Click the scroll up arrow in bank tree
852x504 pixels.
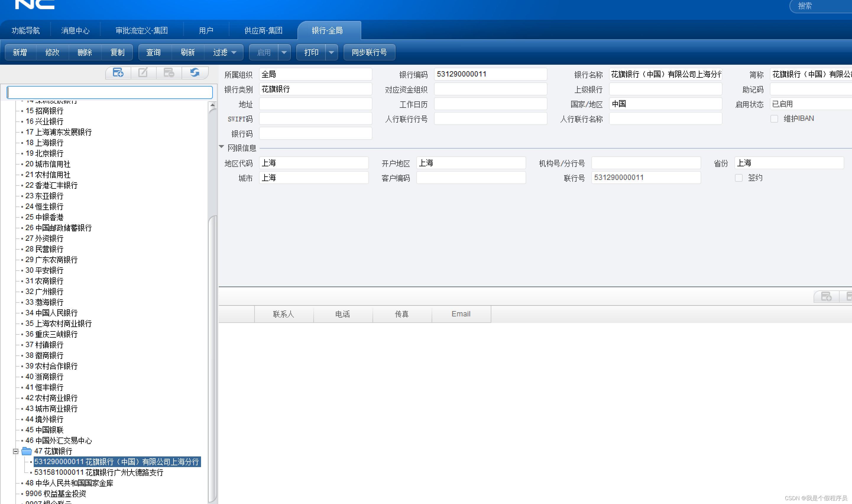(x=212, y=105)
